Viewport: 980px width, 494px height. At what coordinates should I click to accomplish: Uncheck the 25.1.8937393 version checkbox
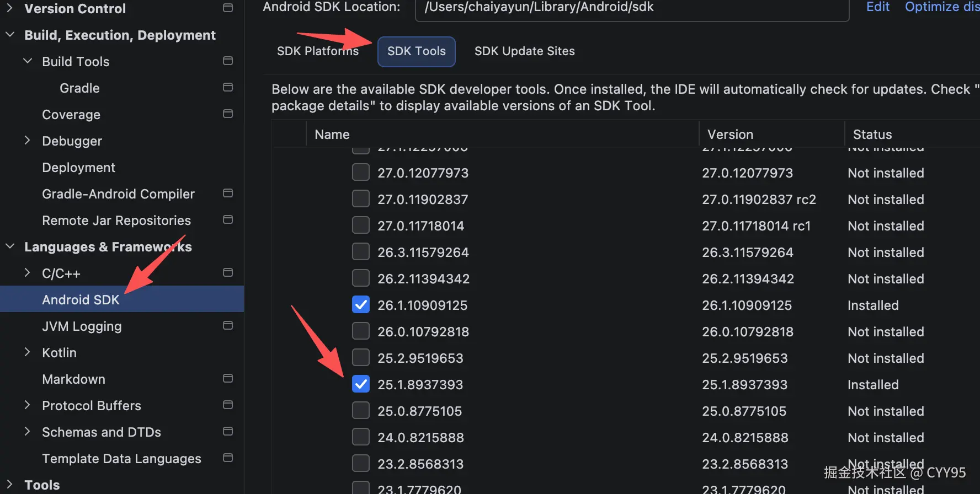(x=361, y=384)
